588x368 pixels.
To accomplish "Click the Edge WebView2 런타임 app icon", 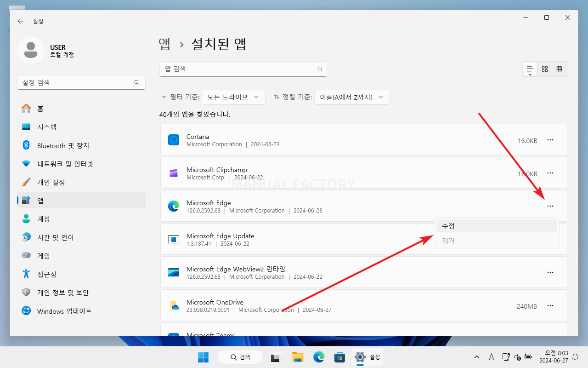I will pyautogui.click(x=174, y=273).
